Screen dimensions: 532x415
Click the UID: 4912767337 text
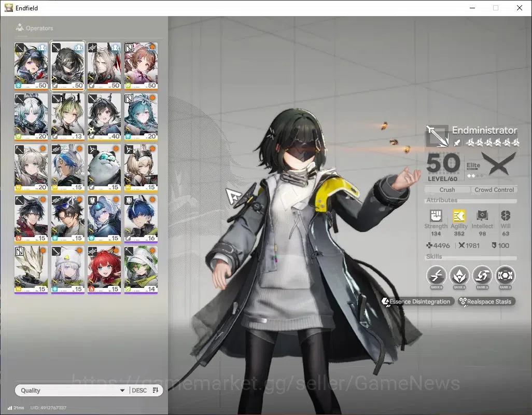click(x=49, y=408)
